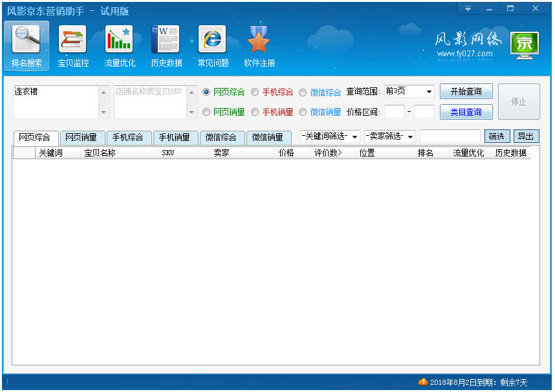
Task: Switch to the 微信综合 results tab
Action: pos(221,138)
